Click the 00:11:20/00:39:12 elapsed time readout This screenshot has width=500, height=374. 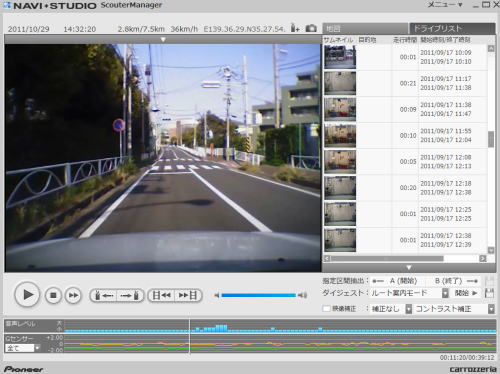pyautogui.click(x=467, y=357)
